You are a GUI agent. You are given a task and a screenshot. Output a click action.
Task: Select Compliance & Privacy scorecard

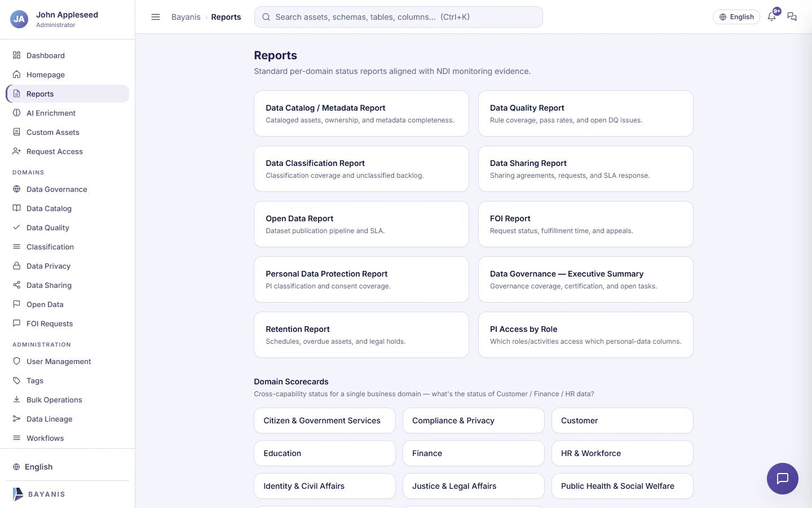pyautogui.click(x=474, y=421)
